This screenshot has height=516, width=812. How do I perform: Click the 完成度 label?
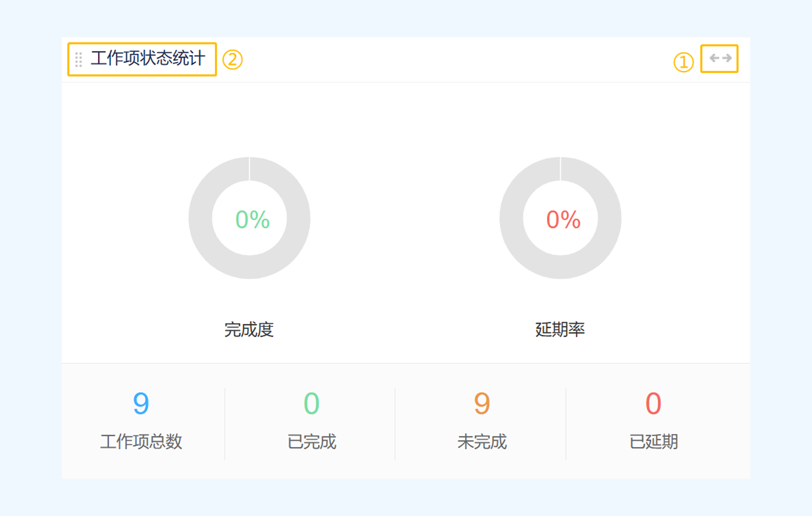point(249,330)
